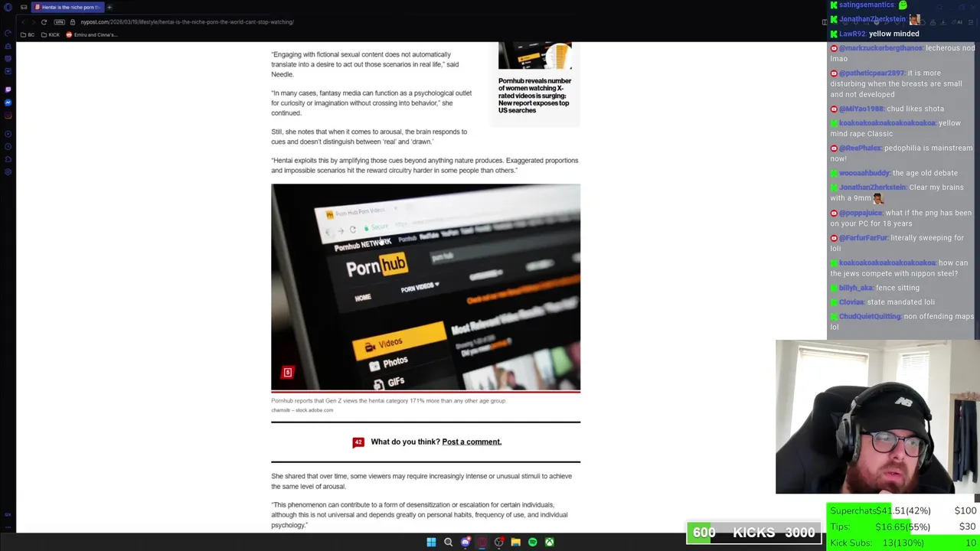The height and width of the screenshot is (551, 980).
Task: Open the related Pornhub reveals number article headline
Action: tap(534, 96)
